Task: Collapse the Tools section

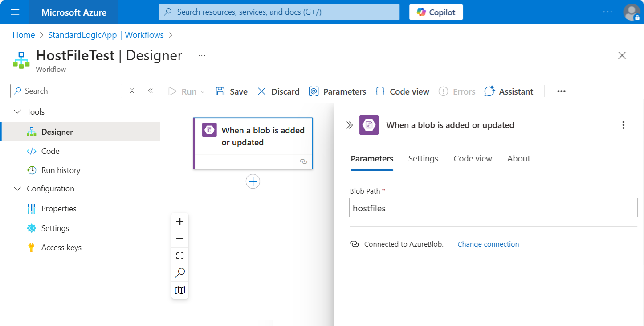Action: pos(17,112)
